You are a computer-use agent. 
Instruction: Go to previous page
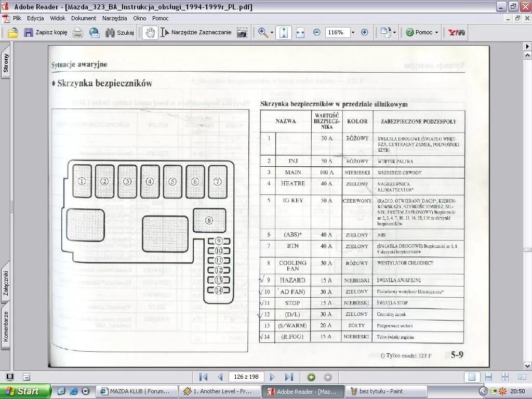220,377
